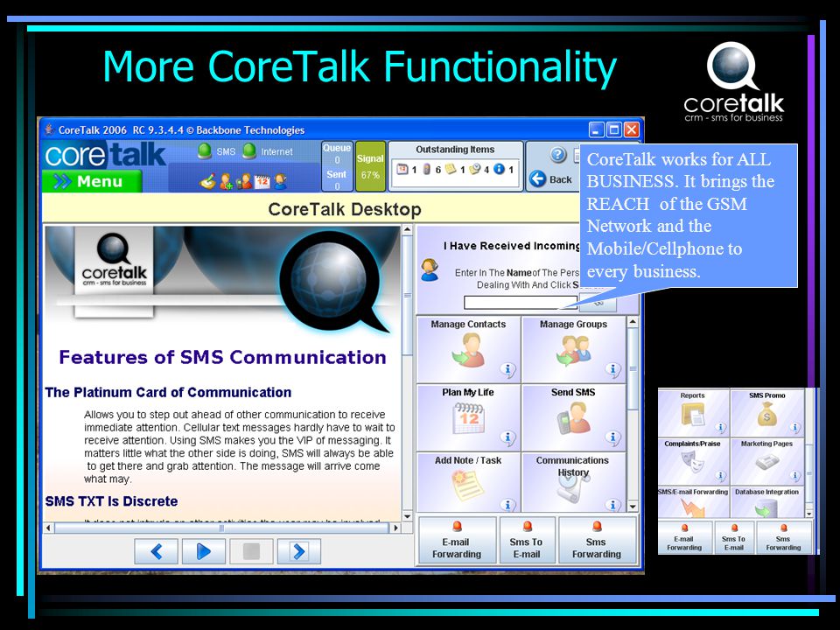Viewport: 840px width, 630px height.
Task: Open Manage Contacts tile
Action: (x=468, y=349)
